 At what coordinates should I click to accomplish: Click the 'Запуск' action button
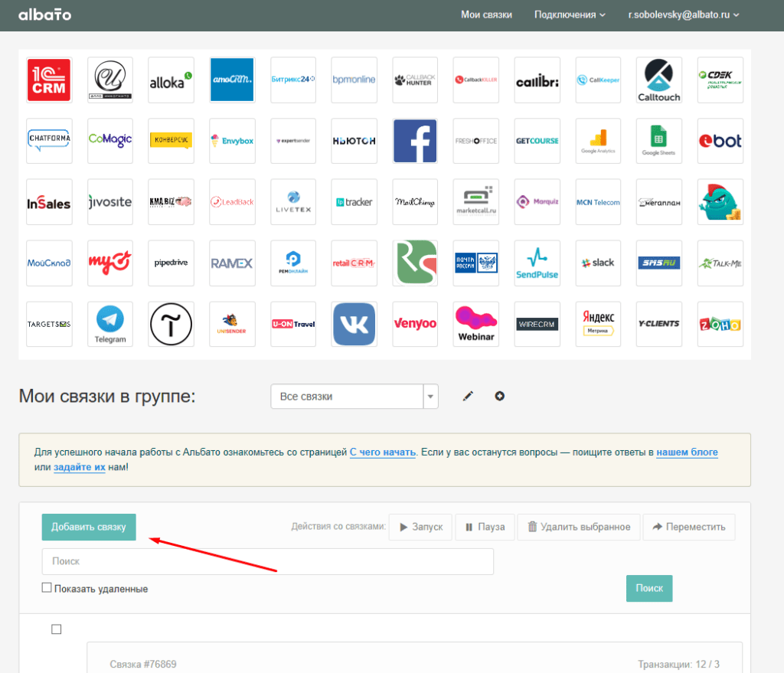coord(420,527)
